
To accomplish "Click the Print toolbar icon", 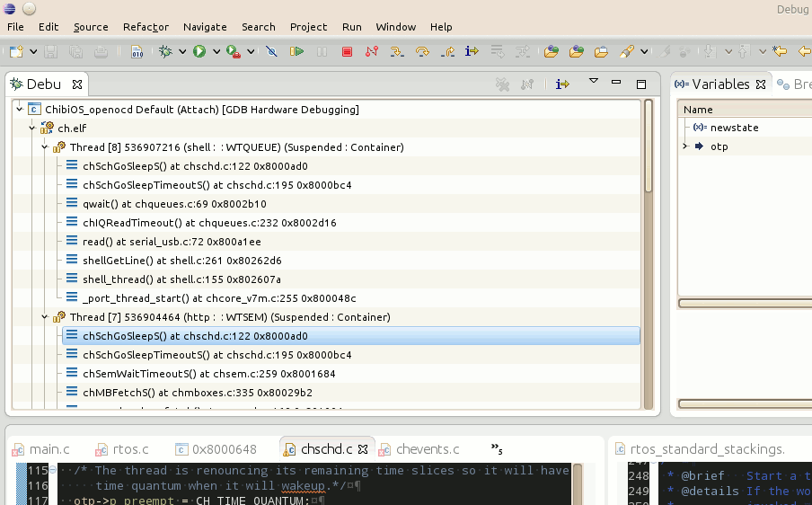I will 101,51.
